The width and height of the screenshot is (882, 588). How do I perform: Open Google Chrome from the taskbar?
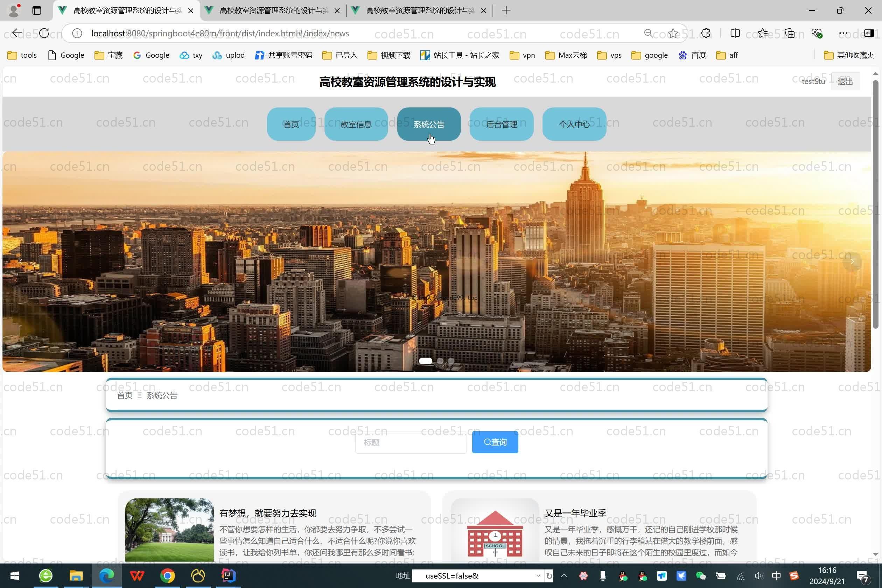point(168,576)
